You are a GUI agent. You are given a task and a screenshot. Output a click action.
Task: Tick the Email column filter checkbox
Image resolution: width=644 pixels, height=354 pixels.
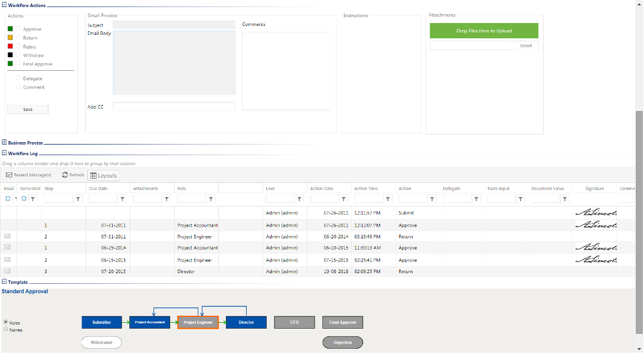point(8,199)
